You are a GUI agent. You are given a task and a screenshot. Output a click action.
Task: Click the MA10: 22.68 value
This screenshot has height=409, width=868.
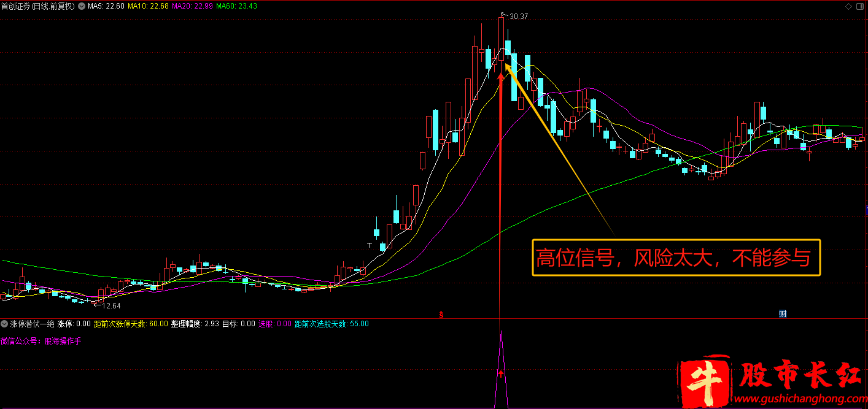point(148,6)
